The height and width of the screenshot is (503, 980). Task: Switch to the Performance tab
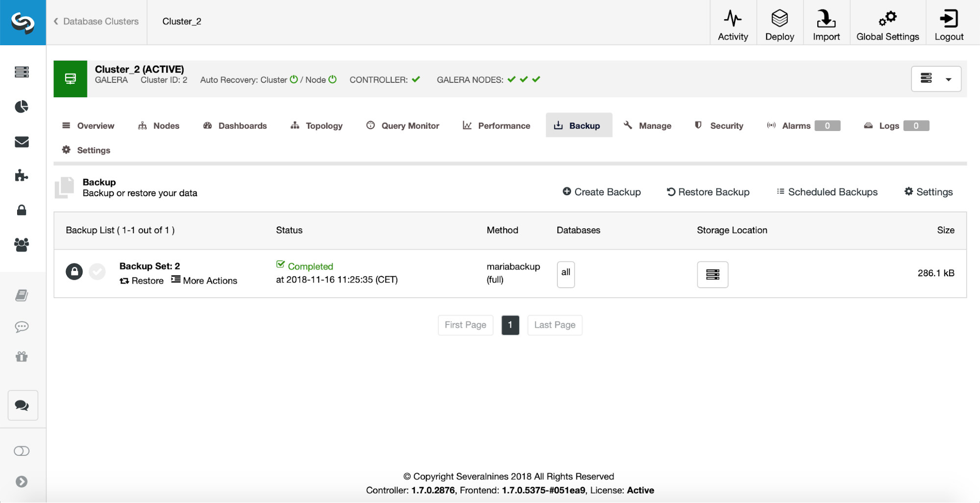click(x=496, y=126)
